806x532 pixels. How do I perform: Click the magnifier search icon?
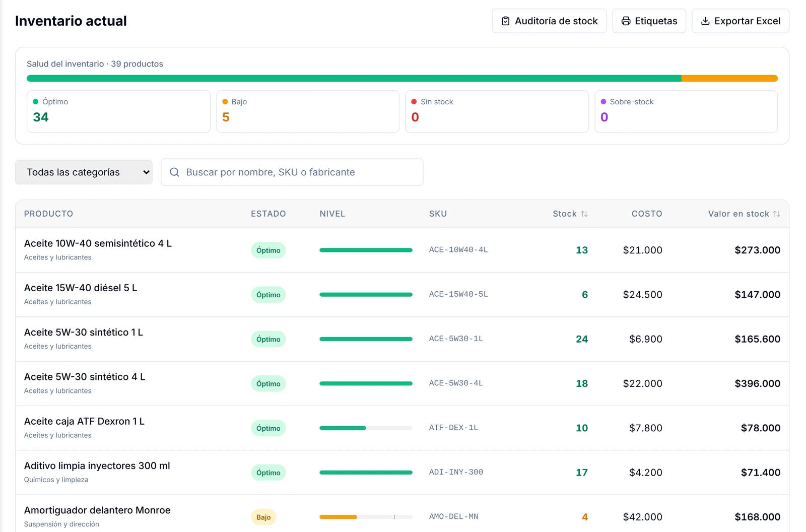[x=174, y=172]
